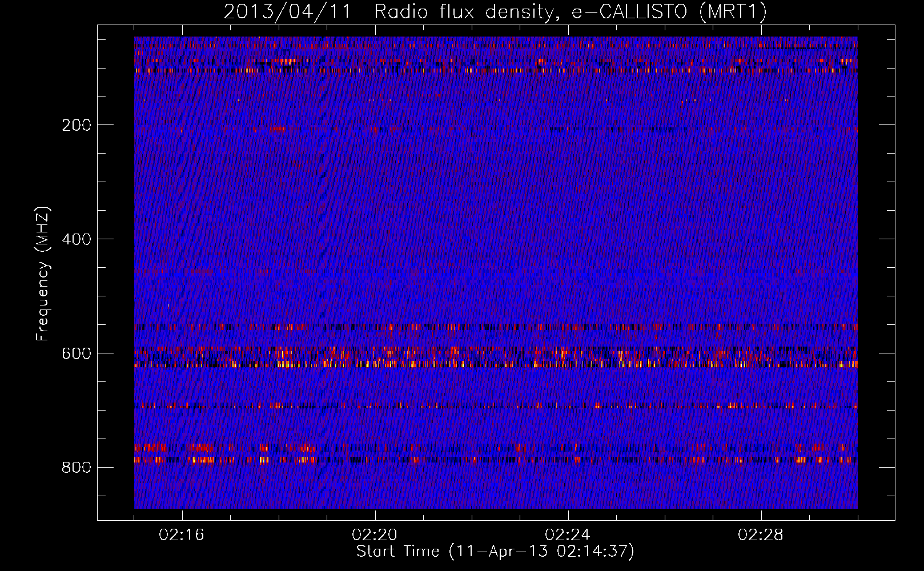This screenshot has width=924, height=571.
Task: Click the 600 frequency tick label
Action: [x=77, y=353]
